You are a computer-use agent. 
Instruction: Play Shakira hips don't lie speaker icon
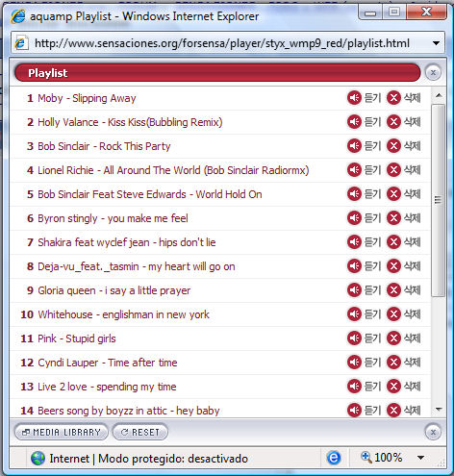[354, 242]
